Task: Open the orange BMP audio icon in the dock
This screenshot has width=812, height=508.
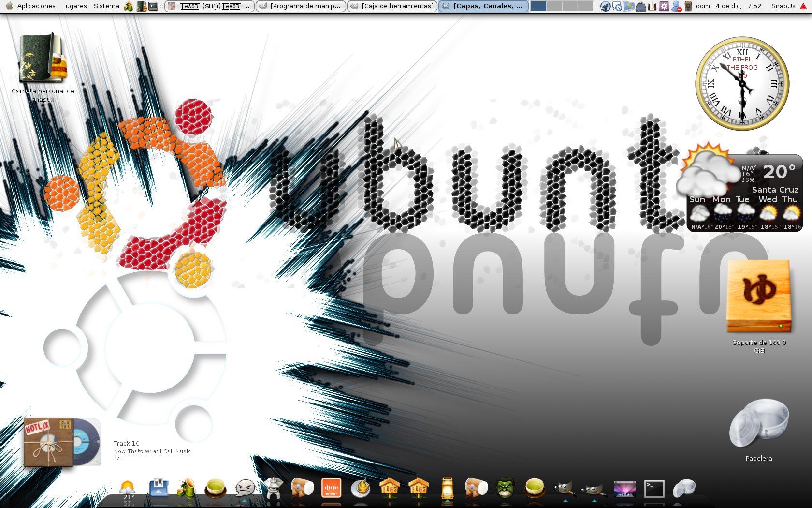Action: point(331,488)
